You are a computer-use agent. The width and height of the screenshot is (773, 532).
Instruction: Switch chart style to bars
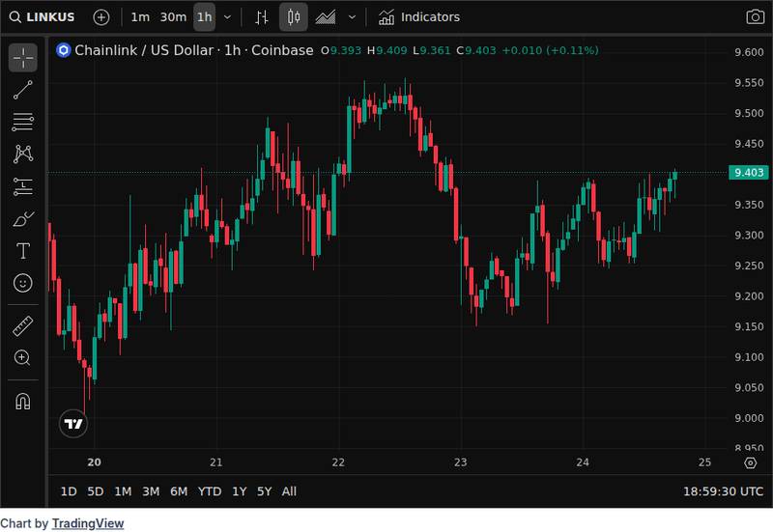262,16
